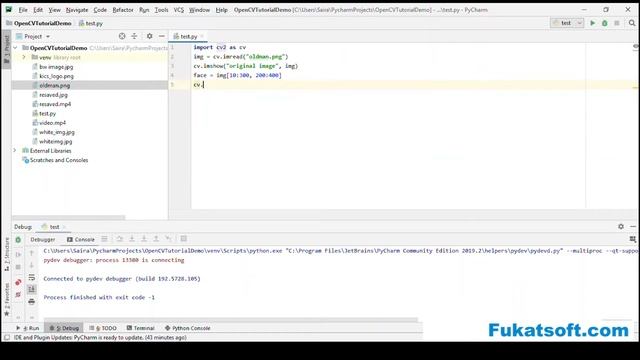Screen dimensions: 640x360
Task: Open the VCS menu
Action: pos(179,10)
